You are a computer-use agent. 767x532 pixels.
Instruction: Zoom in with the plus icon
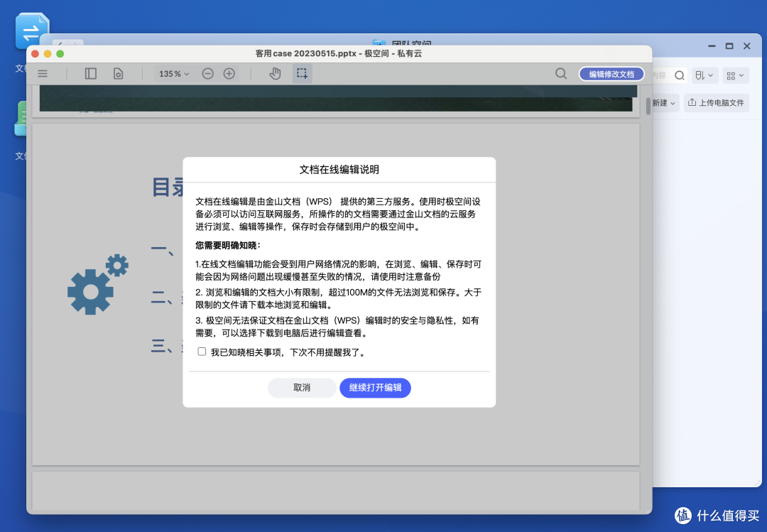[x=229, y=73]
